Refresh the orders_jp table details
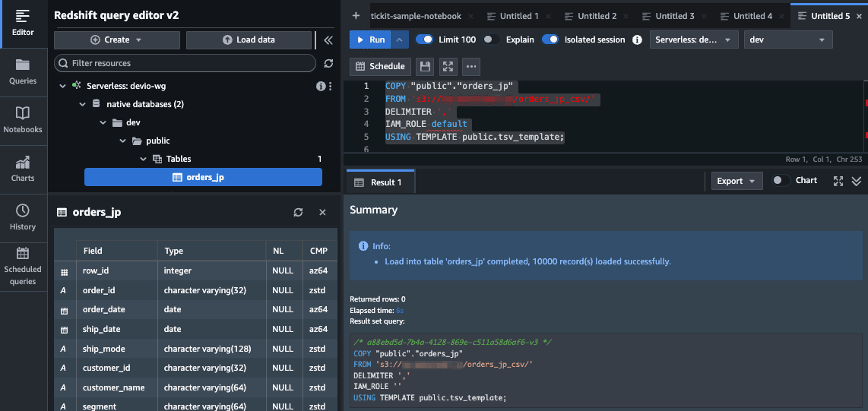Screen dimensions: 868x411 tap(299, 213)
